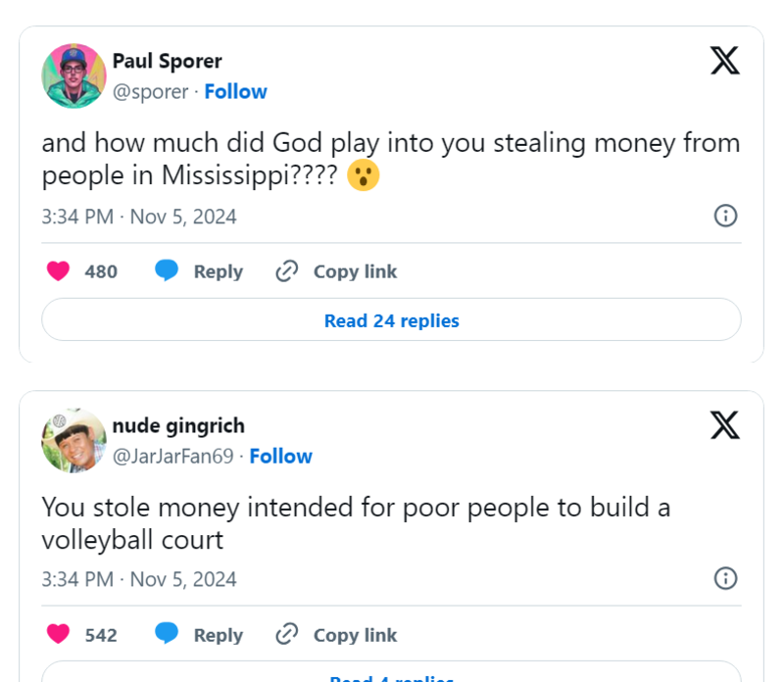Click the reply bubble icon on Paul Sporer's tweet
This screenshot has height=682, width=784.
coord(167,271)
